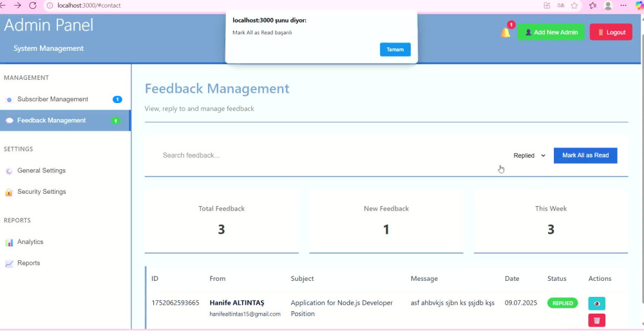Click the email hanifealtintas15@gmail.com
The width and height of the screenshot is (644, 331).
[x=245, y=314]
